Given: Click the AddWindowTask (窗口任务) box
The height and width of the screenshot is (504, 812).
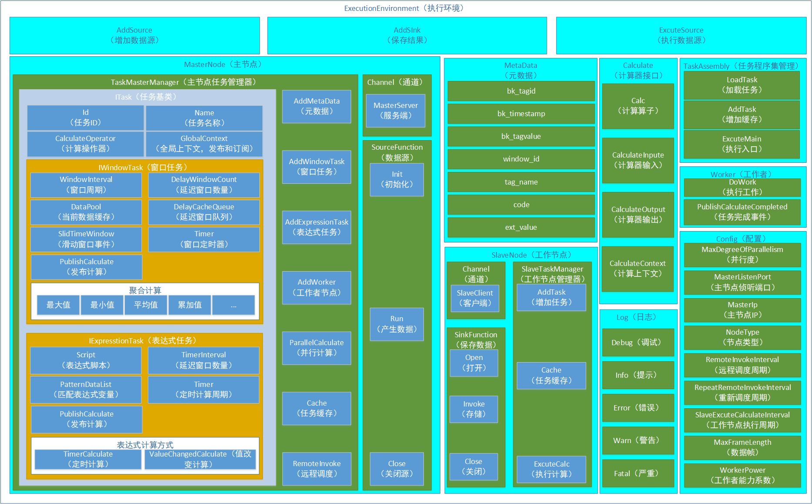Looking at the screenshot, I should tap(317, 167).
